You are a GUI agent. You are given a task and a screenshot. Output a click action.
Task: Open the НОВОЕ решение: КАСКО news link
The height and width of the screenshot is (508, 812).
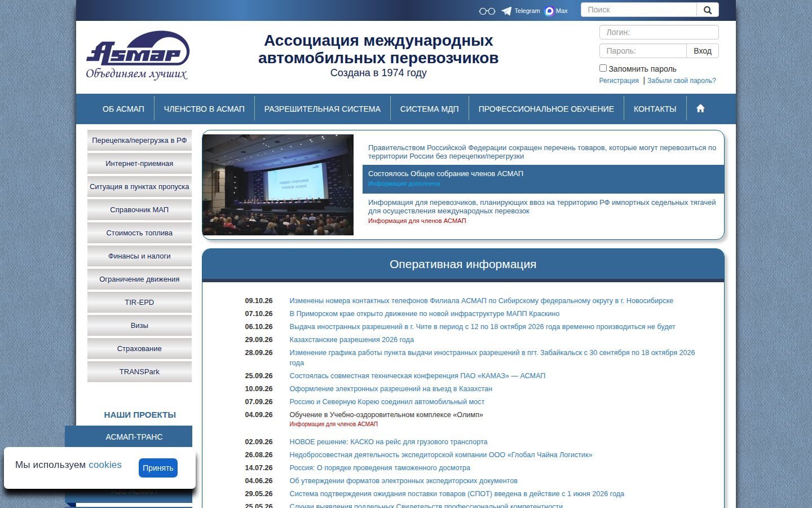click(388, 442)
